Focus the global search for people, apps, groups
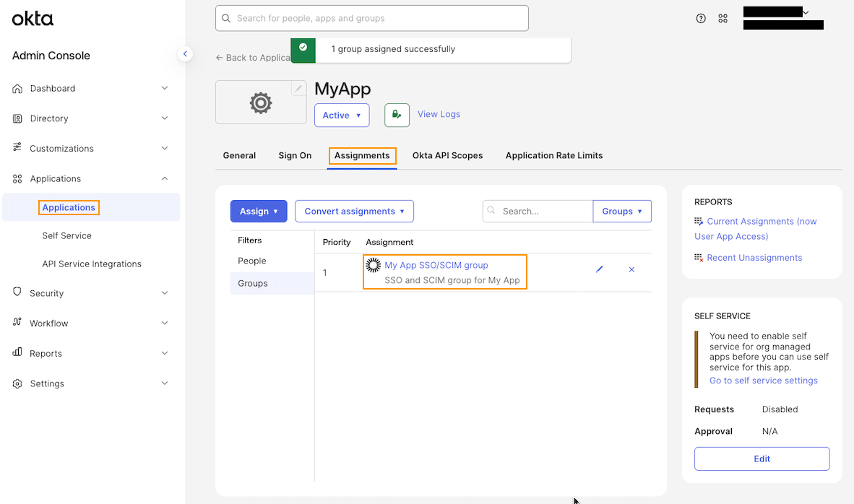The height and width of the screenshot is (504, 854). [x=372, y=18]
